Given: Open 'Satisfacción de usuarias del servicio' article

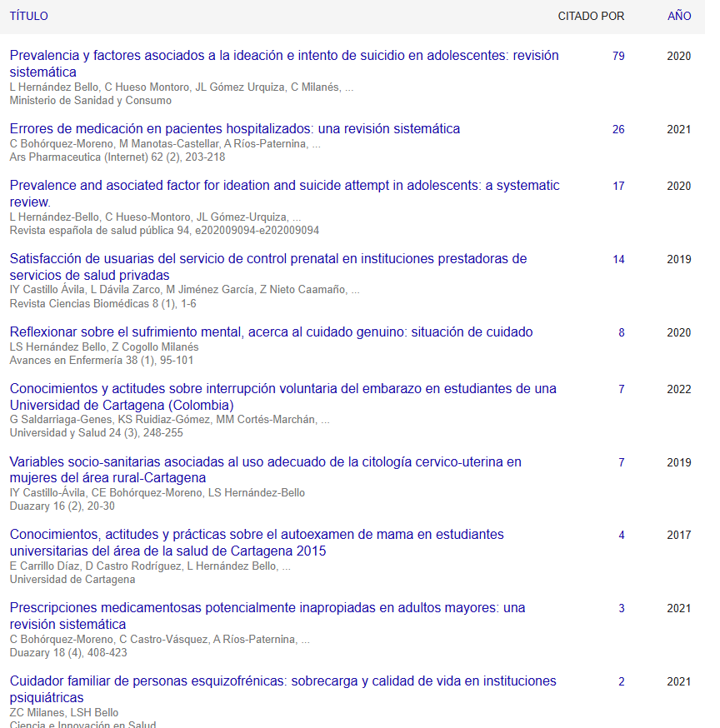Looking at the screenshot, I should (x=267, y=259).
